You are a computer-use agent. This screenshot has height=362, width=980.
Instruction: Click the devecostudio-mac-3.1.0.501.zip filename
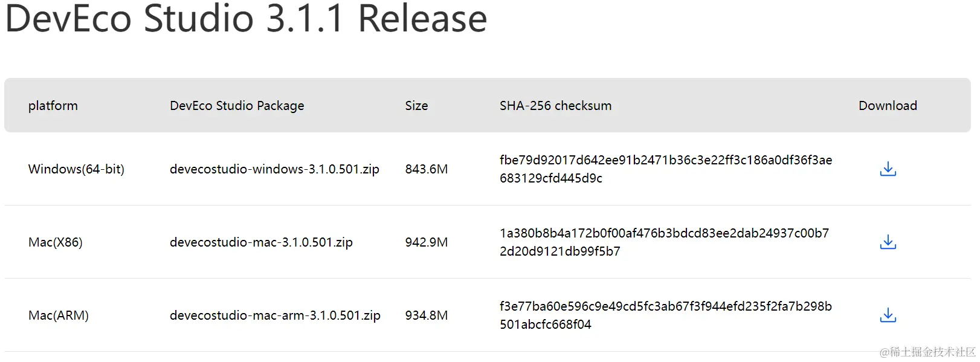[x=261, y=242]
